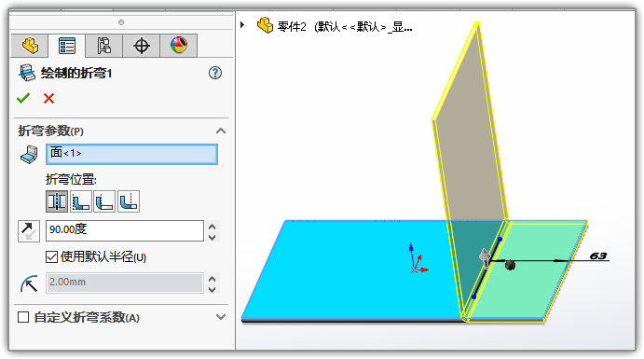Click the 零件2 (默认<<默认>_显... label
644x359 pixels.
click(345, 27)
